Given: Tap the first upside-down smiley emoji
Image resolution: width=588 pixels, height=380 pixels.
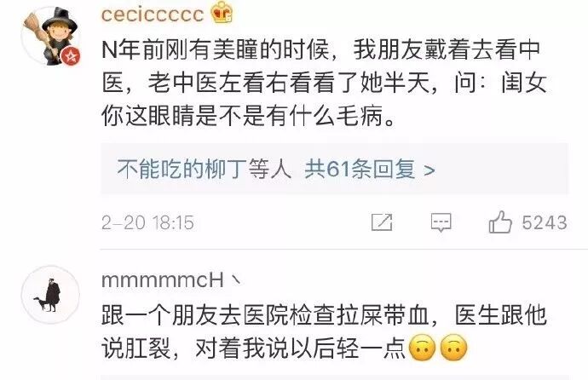Looking at the screenshot, I should [x=423, y=348].
